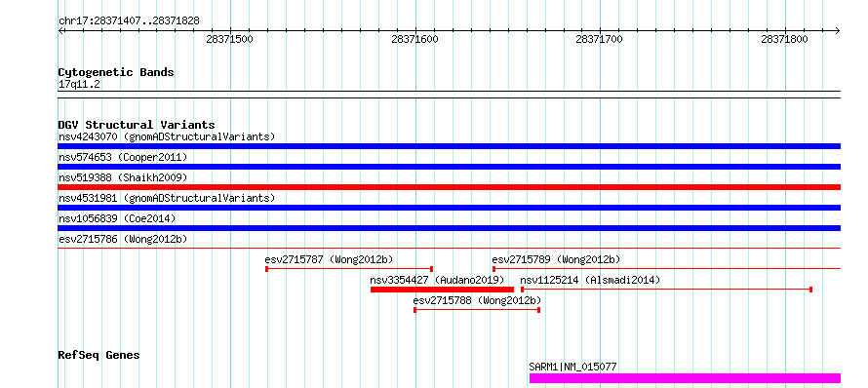Click label nsv4243070 (gnomADStructuralVariants)
868x388 pixels.
(x=167, y=136)
